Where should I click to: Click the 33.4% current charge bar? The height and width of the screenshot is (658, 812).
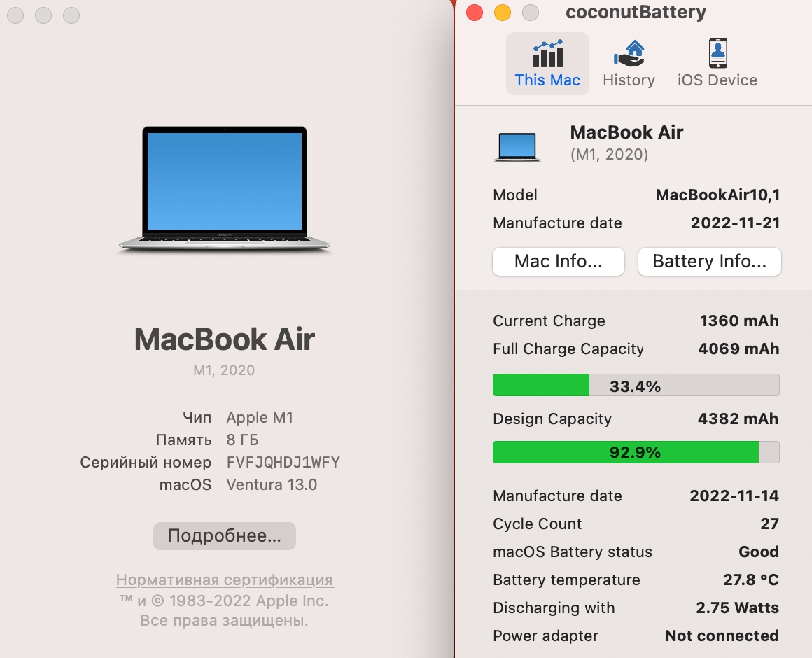636,385
